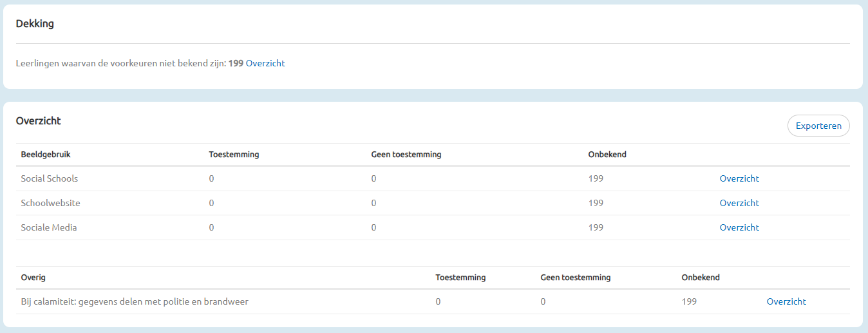
Task: Open Overzicht link next to unknown preferences count
Action: coord(265,63)
